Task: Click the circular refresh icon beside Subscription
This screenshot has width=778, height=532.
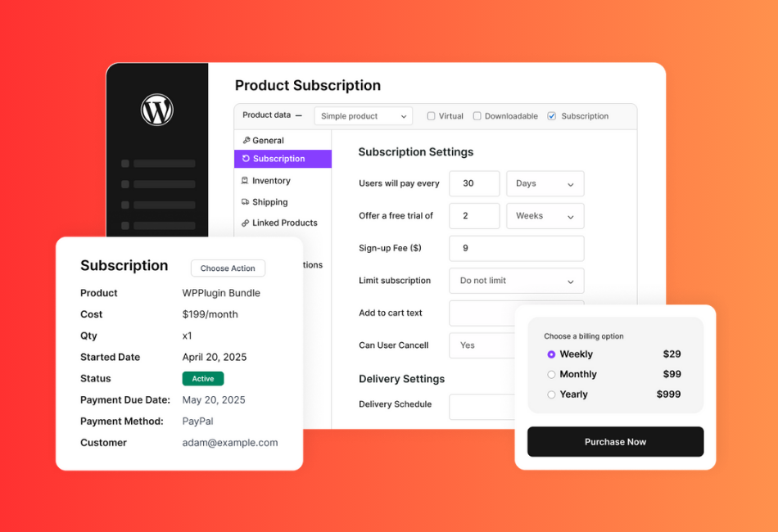Action: (x=248, y=159)
